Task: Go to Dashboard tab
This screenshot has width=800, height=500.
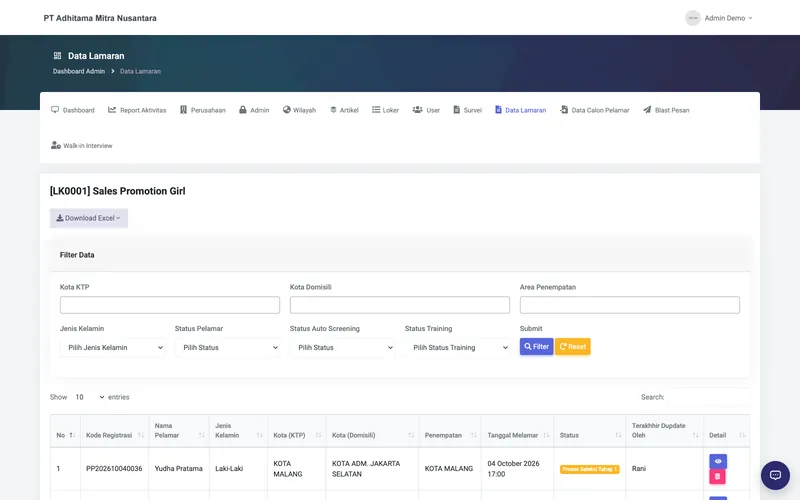Action: (x=73, y=110)
